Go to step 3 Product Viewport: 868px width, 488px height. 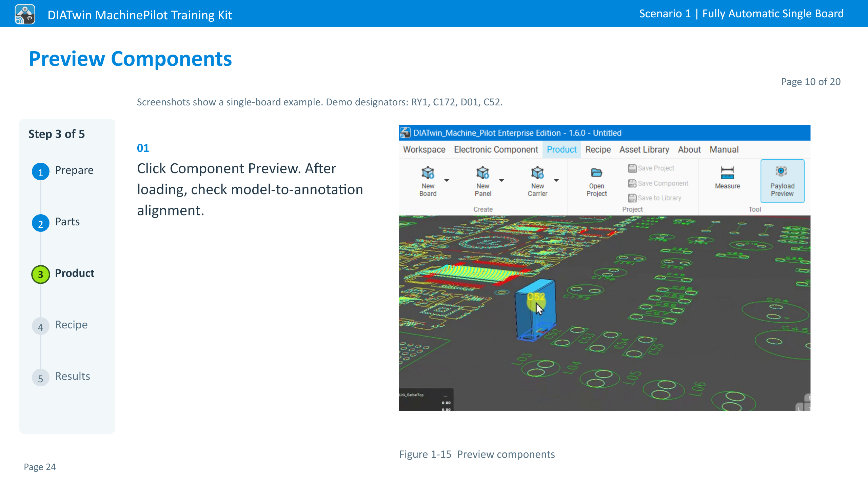coord(63,274)
